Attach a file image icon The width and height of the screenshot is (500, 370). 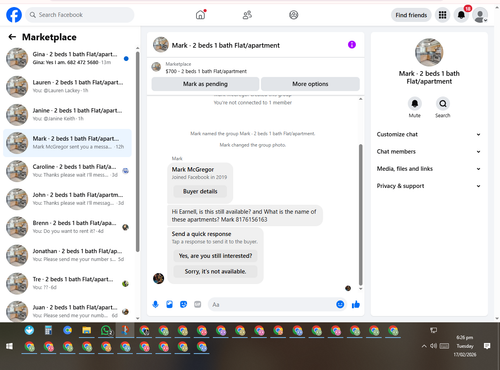pos(170,304)
